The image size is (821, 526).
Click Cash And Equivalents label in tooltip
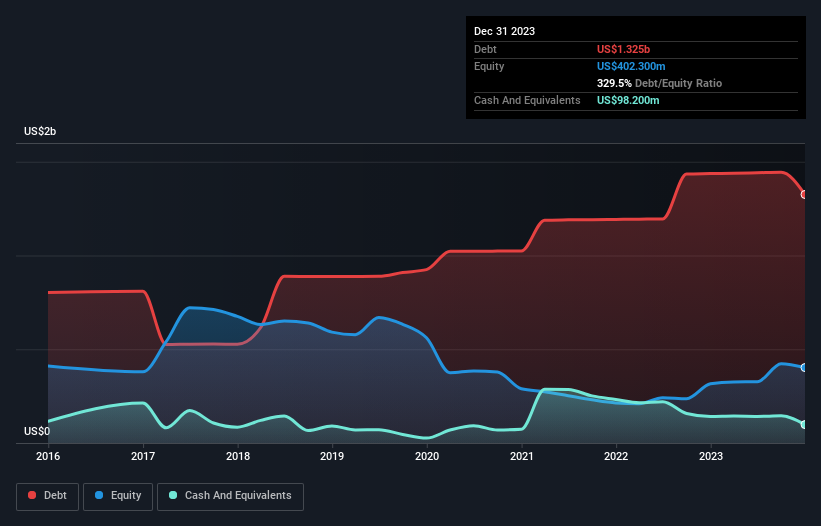point(527,100)
